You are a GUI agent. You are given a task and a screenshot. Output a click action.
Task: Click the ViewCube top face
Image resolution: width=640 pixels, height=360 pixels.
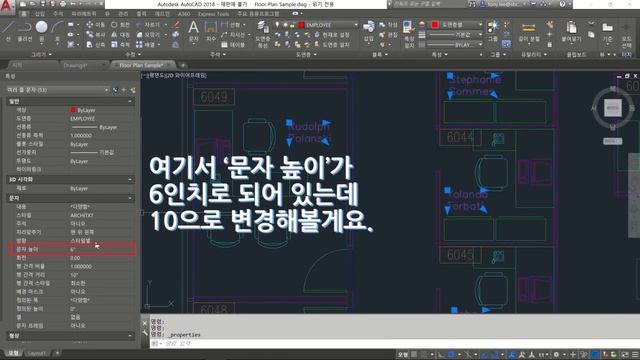612,108
